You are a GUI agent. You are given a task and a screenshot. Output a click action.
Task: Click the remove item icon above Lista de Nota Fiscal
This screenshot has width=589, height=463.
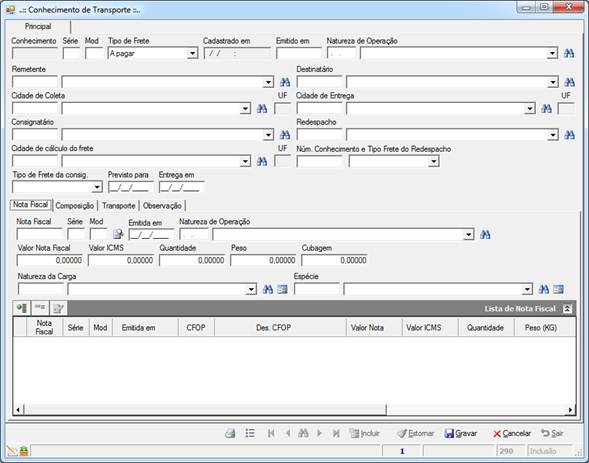39,308
